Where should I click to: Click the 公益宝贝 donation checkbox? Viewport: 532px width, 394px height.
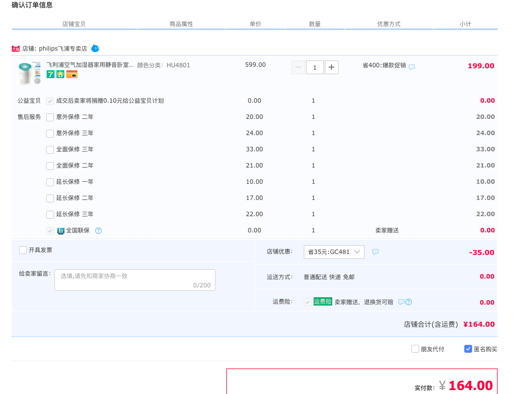point(50,101)
